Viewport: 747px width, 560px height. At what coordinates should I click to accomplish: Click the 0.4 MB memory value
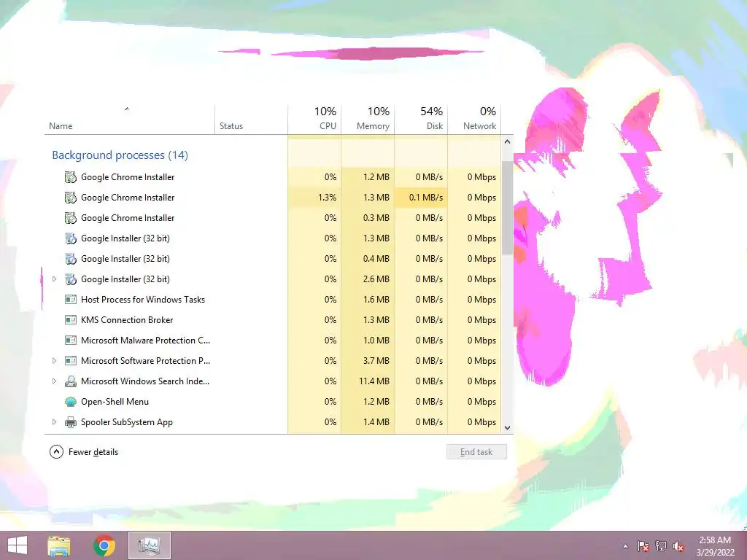tap(376, 259)
